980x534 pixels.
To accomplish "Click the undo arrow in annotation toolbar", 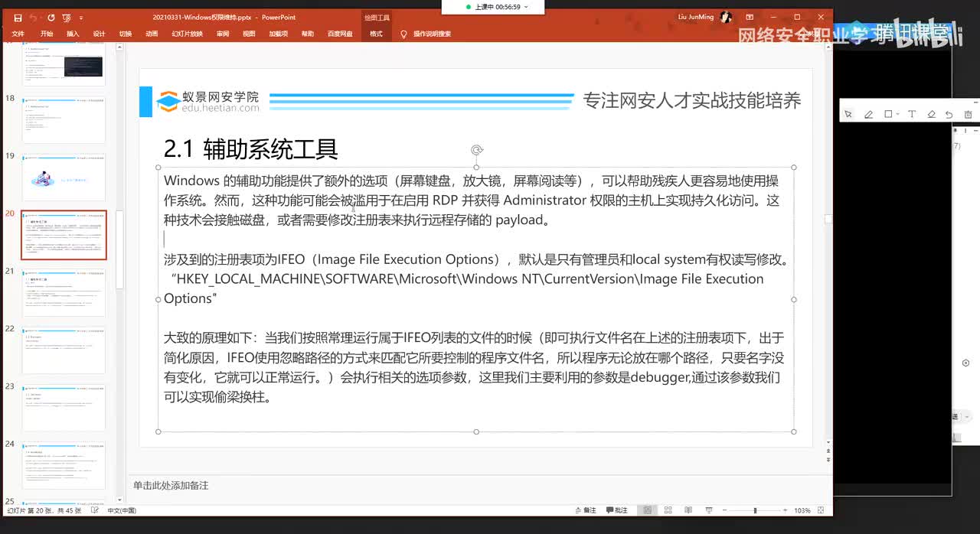I will [949, 114].
